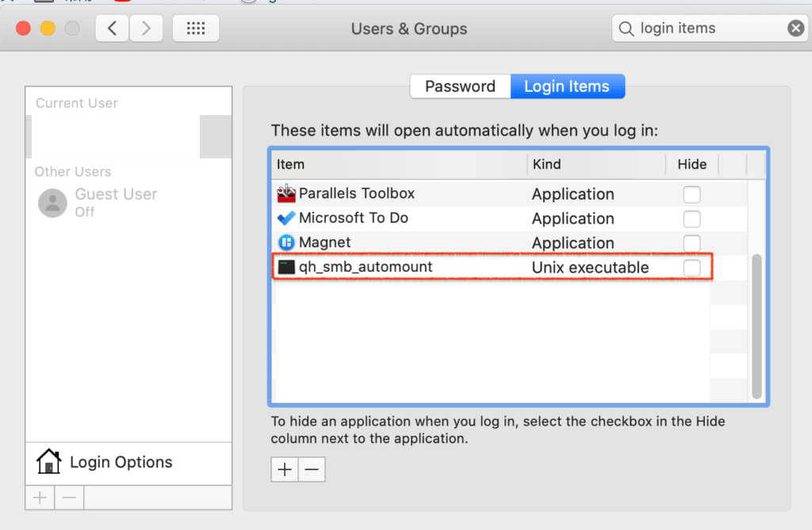Click the magnifier icon in search field

click(x=626, y=29)
